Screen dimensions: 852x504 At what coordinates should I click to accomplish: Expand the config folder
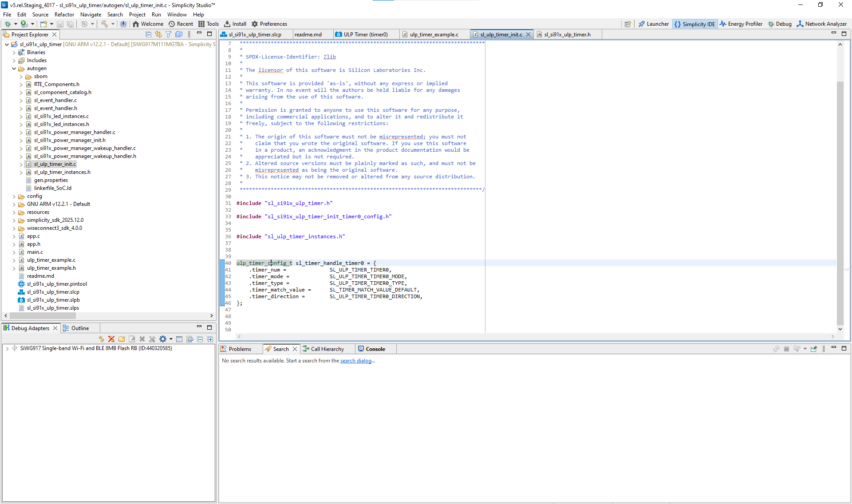(14, 196)
